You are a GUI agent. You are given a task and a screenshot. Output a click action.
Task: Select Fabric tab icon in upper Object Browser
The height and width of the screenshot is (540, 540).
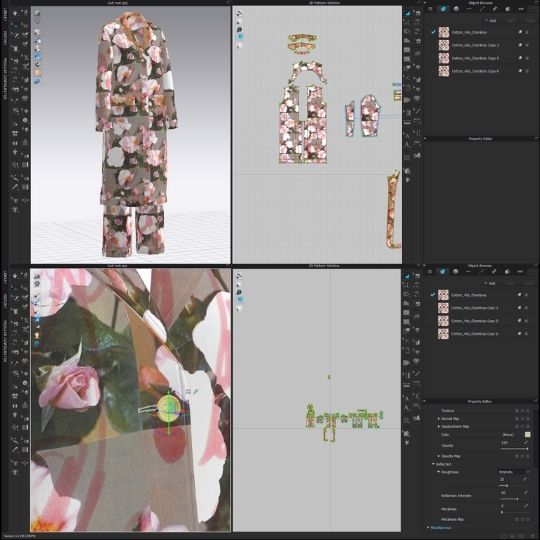click(x=443, y=9)
